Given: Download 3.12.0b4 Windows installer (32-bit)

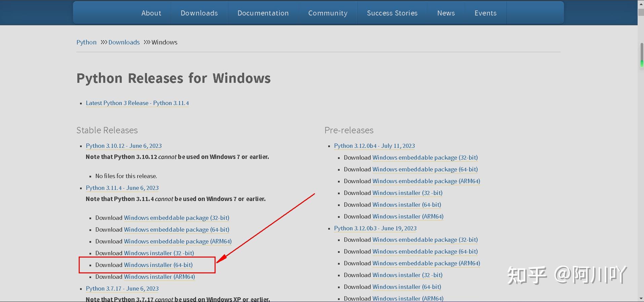Looking at the screenshot, I should pyautogui.click(x=407, y=193).
